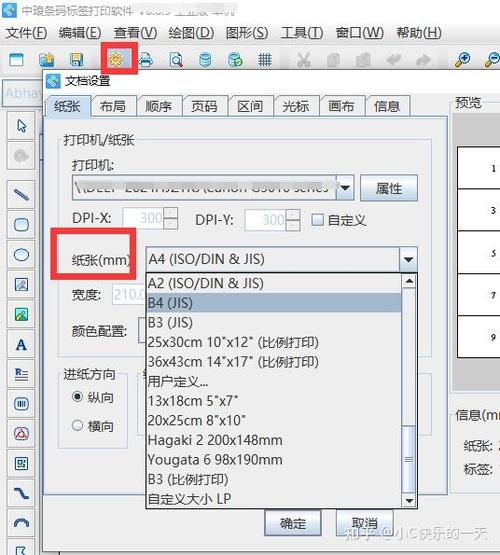Select the line drawing tool

click(21, 194)
